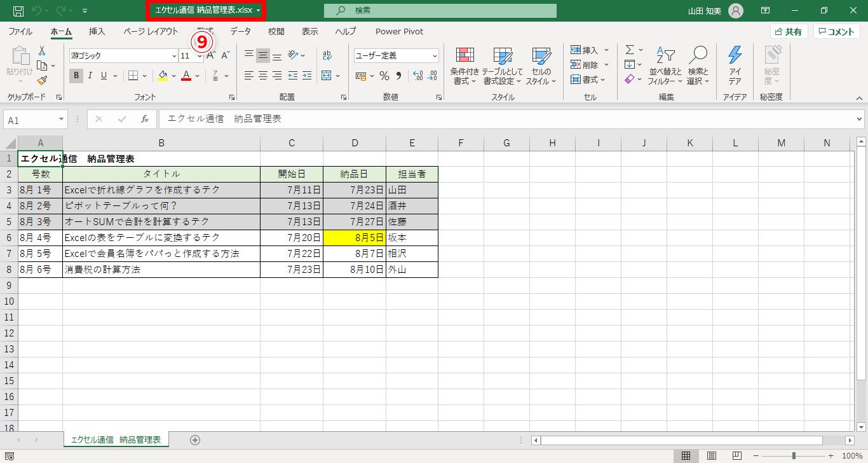Align text left horizontally
The height and width of the screenshot is (463, 868).
(249, 76)
